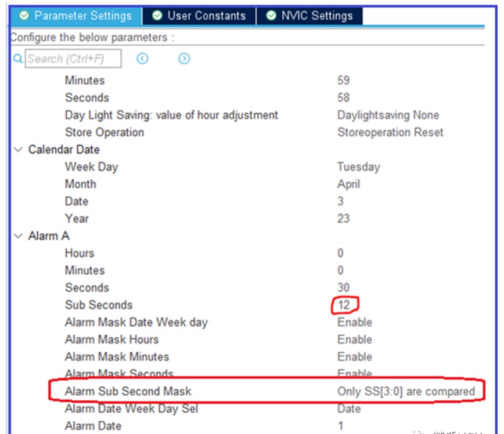The height and width of the screenshot is (434, 504).
Task: Edit the Sub Seconds value 12
Action: click(x=344, y=305)
